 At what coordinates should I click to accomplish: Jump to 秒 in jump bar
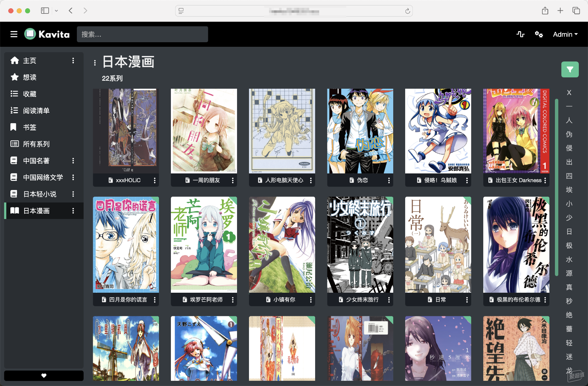(569, 301)
